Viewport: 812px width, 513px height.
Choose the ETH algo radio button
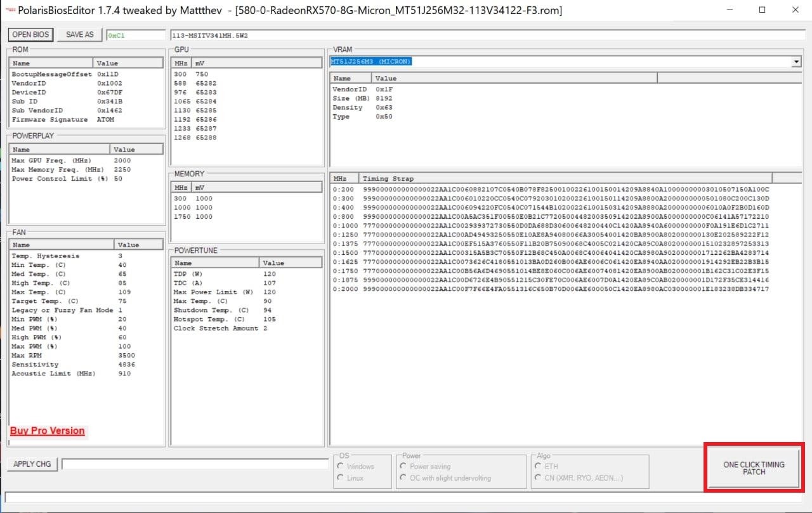[x=539, y=467]
